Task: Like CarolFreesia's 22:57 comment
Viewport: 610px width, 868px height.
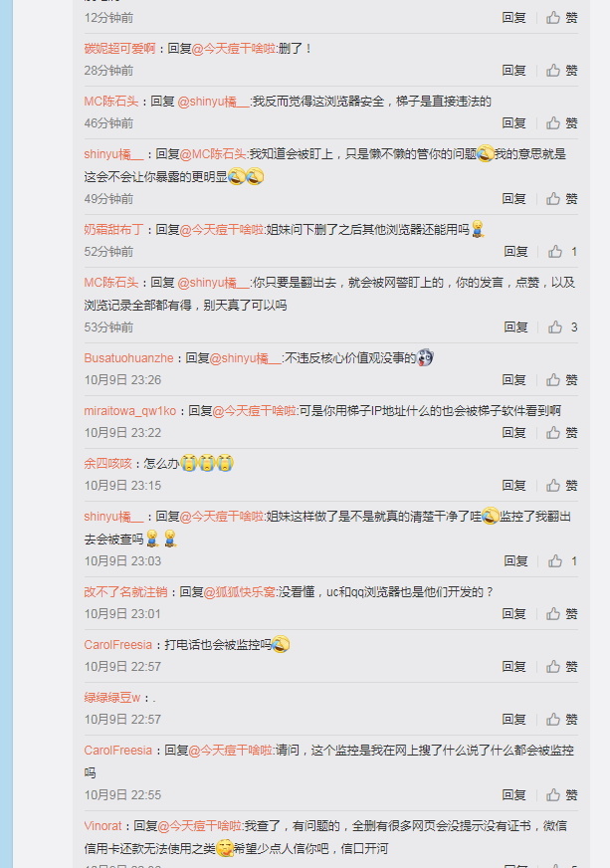Action: (x=562, y=667)
